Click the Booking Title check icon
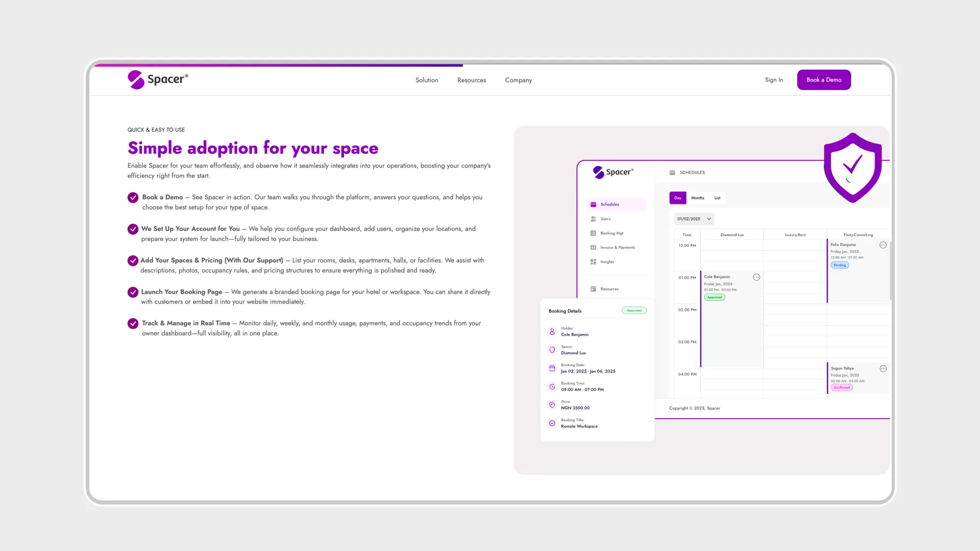 tap(552, 423)
